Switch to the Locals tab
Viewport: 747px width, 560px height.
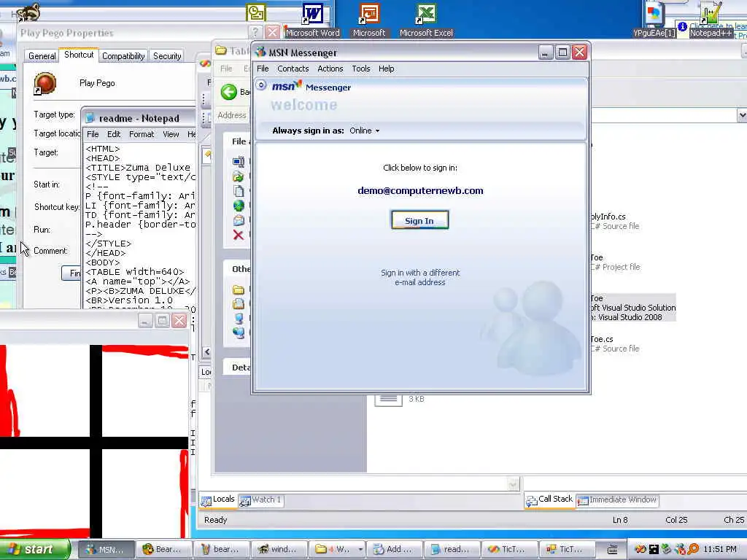pyautogui.click(x=218, y=499)
